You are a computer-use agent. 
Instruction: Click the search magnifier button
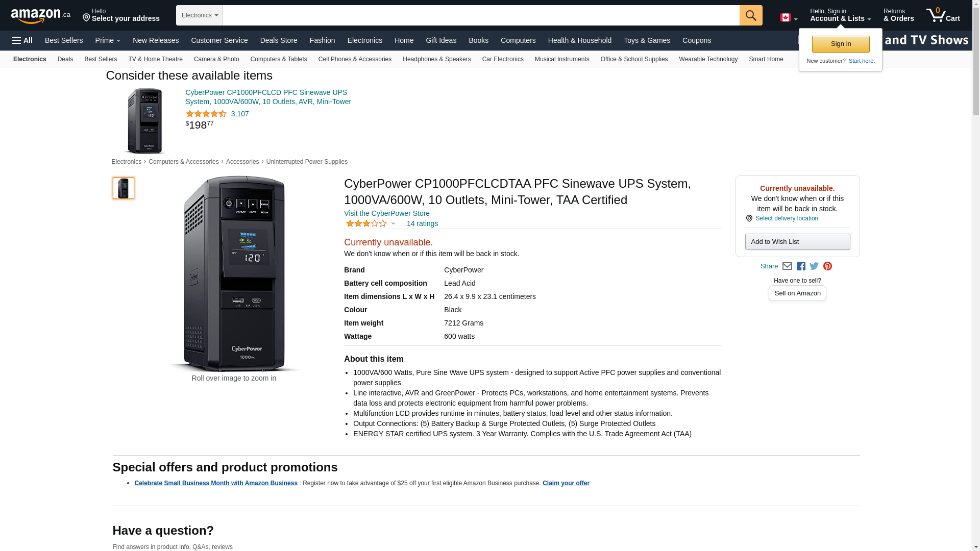point(750,15)
